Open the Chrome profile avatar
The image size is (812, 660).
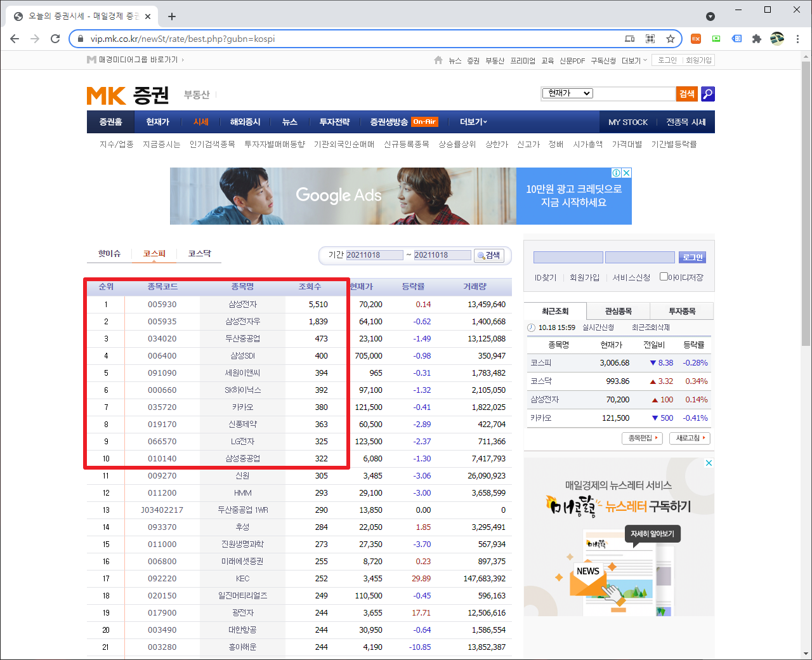coord(777,39)
